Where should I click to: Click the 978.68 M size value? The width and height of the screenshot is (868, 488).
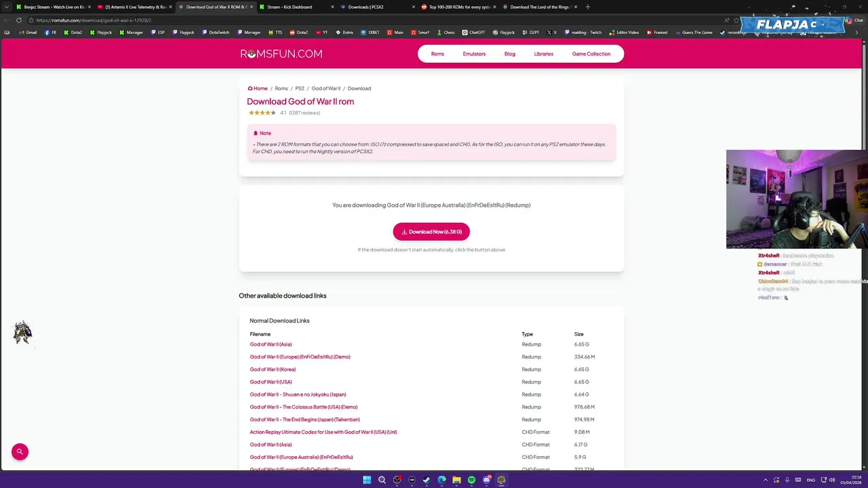tap(584, 407)
